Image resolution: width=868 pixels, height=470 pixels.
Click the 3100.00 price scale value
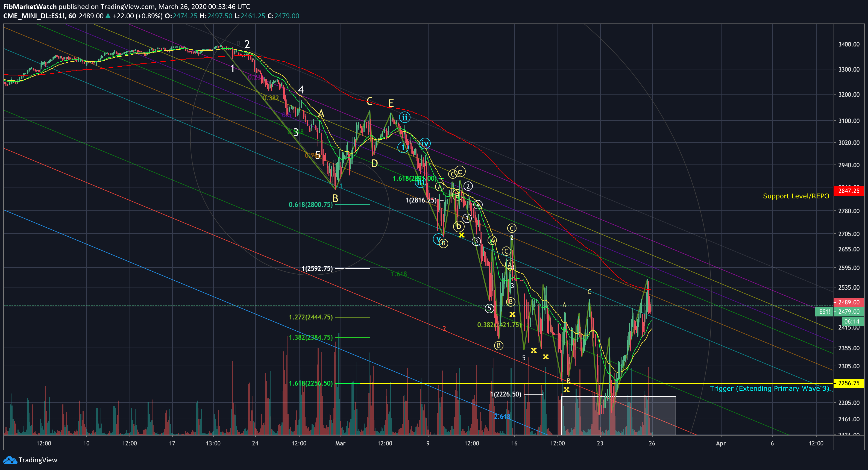[849, 121]
